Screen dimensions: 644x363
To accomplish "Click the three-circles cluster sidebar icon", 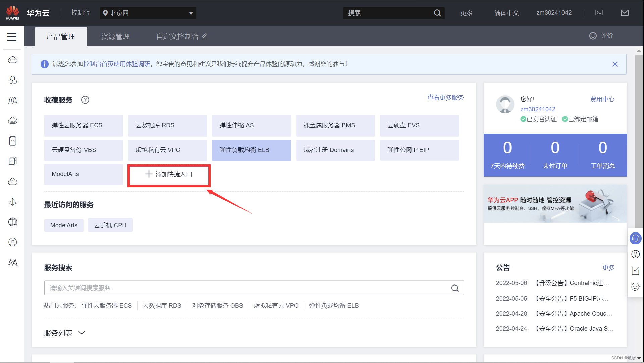I will click(x=13, y=80).
